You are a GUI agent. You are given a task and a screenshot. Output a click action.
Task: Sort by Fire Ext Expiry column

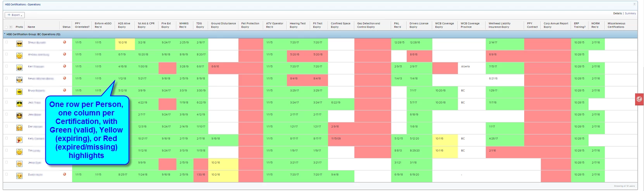coord(166,25)
